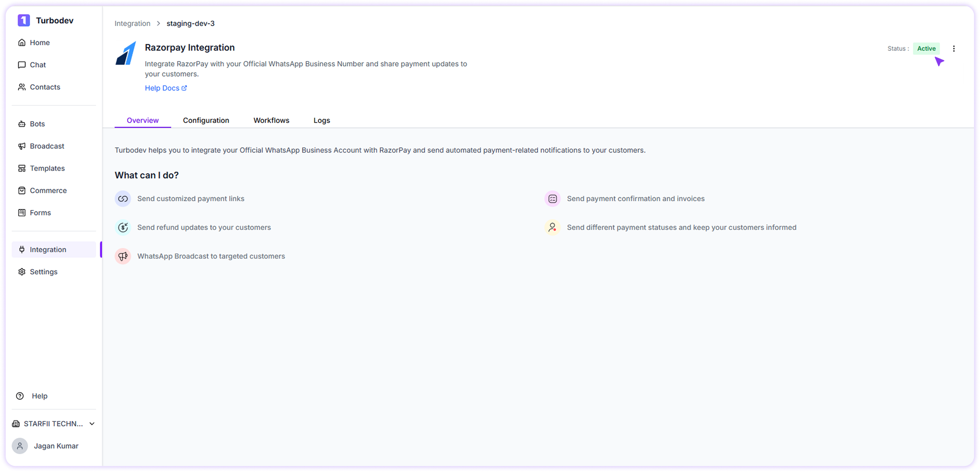
Task: Open the Bots section from sidebar
Action: click(x=37, y=124)
